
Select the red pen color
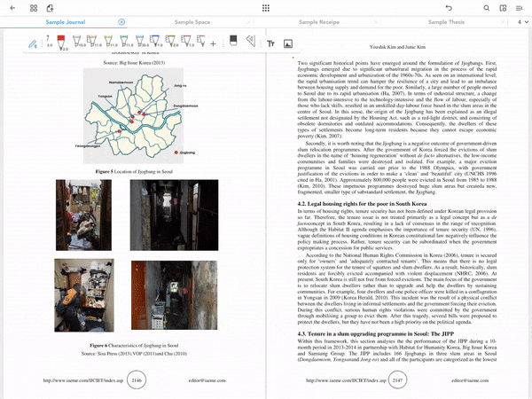point(61,43)
